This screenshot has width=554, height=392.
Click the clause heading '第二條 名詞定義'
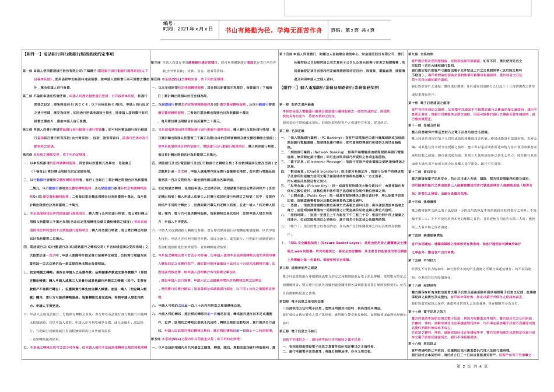coord(292,131)
